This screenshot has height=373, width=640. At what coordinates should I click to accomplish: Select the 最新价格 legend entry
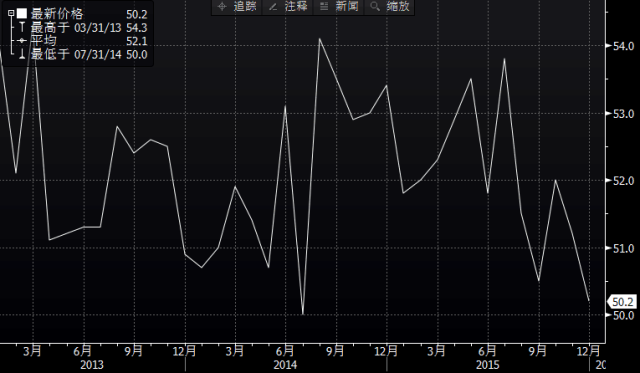(x=57, y=14)
